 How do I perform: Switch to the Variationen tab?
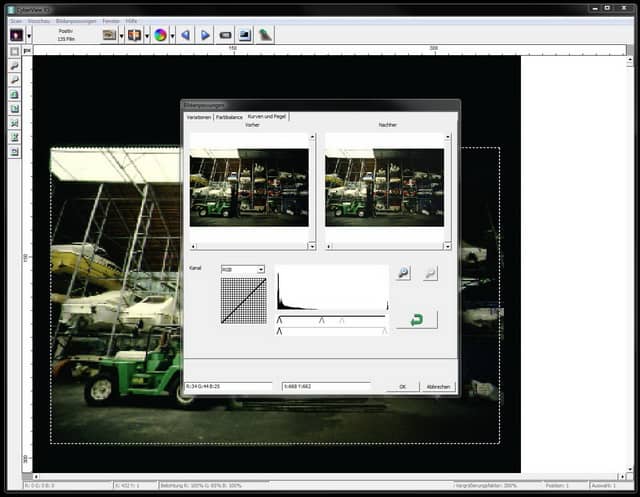(199, 117)
